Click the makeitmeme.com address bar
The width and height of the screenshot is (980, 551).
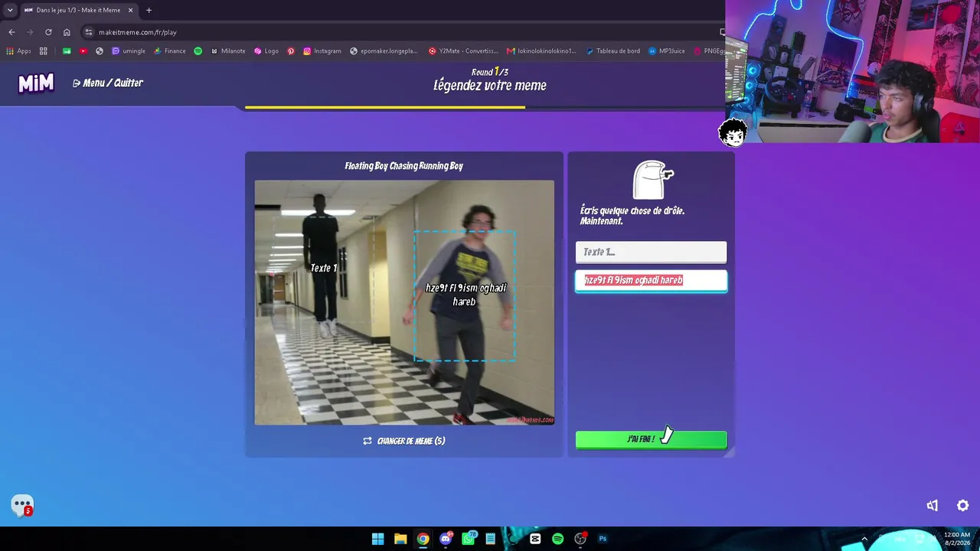(398, 32)
